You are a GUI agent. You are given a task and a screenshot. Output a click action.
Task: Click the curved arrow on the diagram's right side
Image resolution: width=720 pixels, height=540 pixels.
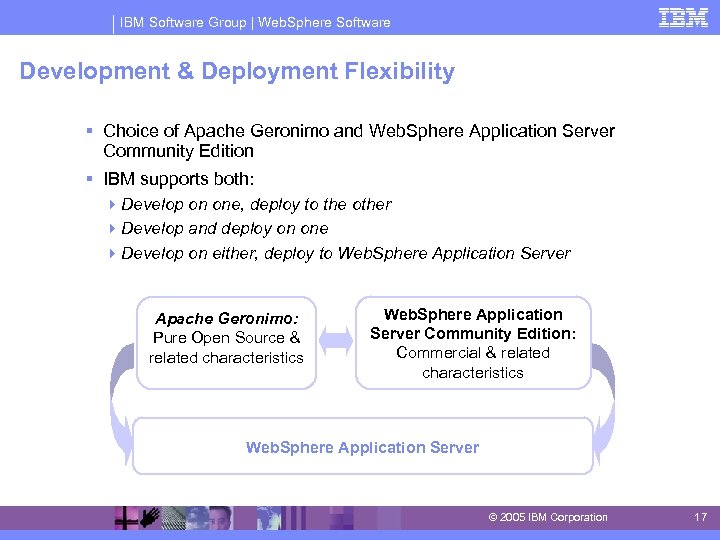pos(603,404)
